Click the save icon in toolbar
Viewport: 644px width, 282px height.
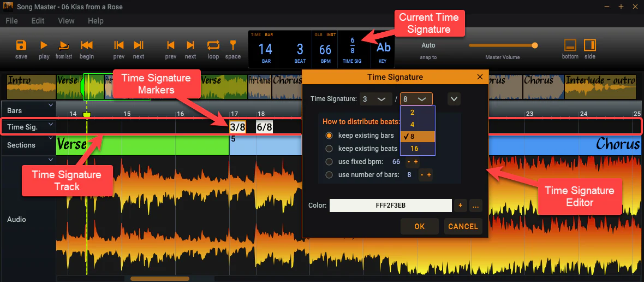[21, 45]
